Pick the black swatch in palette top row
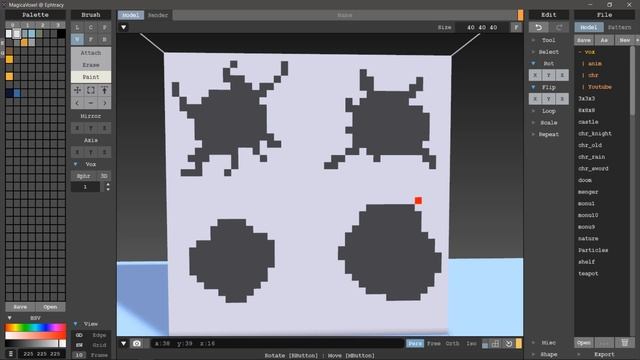 [61, 34]
